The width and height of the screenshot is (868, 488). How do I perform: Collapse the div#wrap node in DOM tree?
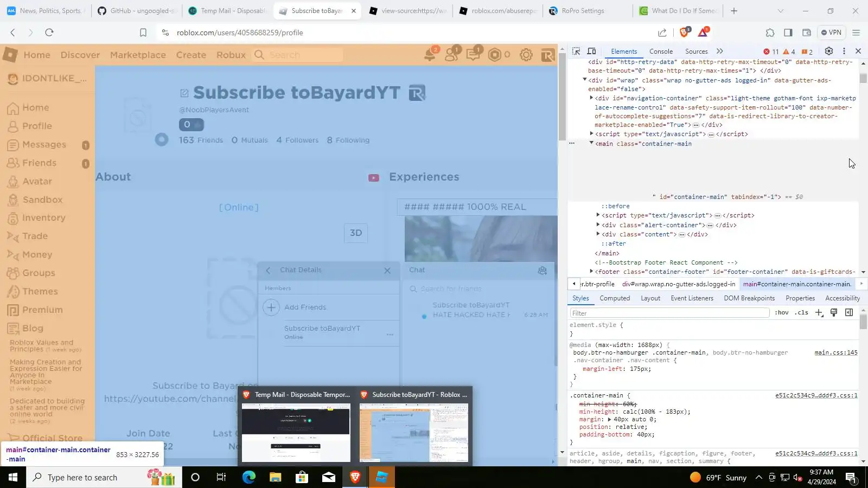pos(585,80)
